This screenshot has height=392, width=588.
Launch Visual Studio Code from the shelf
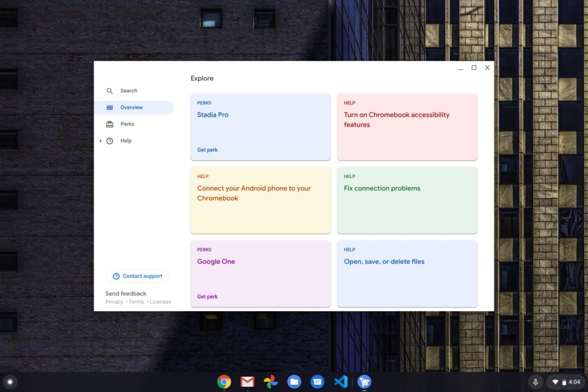tap(341, 382)
